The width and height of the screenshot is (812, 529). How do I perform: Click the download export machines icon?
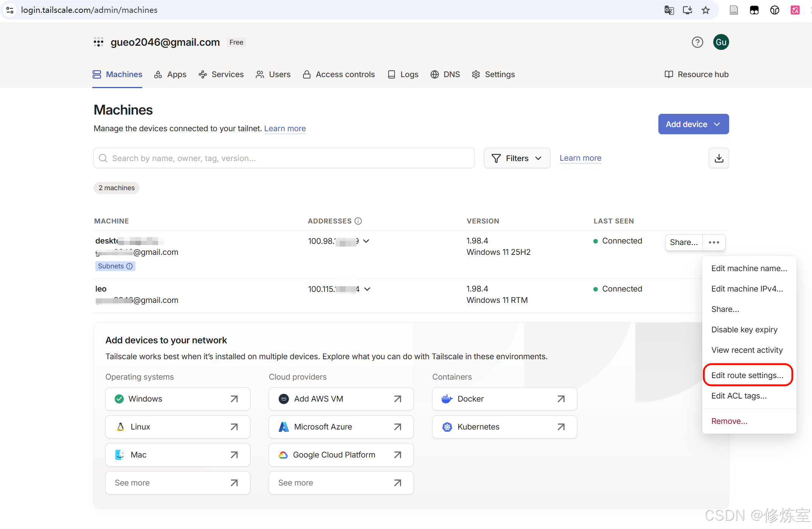719,158
